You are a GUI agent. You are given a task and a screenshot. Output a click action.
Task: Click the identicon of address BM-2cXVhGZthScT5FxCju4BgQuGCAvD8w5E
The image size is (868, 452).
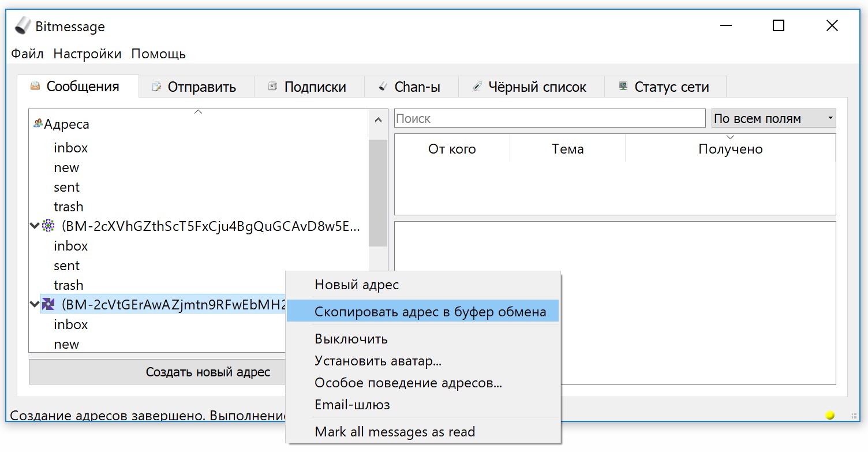click(x=48, y=226)
